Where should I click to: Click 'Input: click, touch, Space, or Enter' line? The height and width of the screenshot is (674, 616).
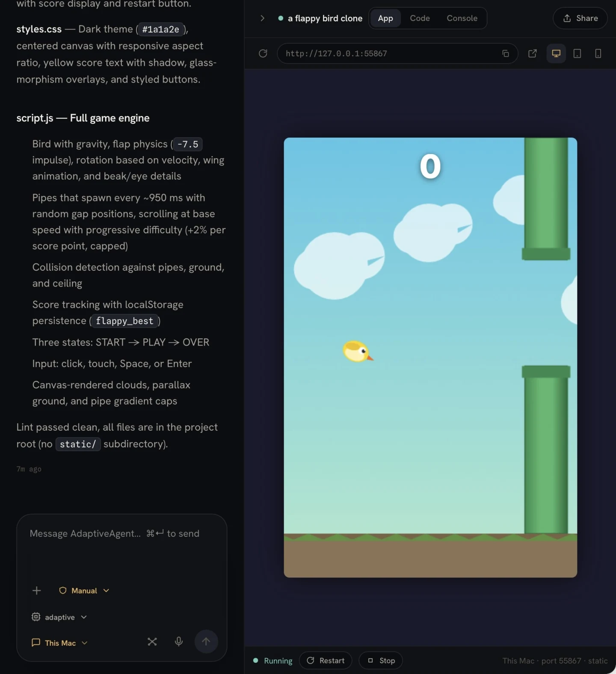[112, 364]
